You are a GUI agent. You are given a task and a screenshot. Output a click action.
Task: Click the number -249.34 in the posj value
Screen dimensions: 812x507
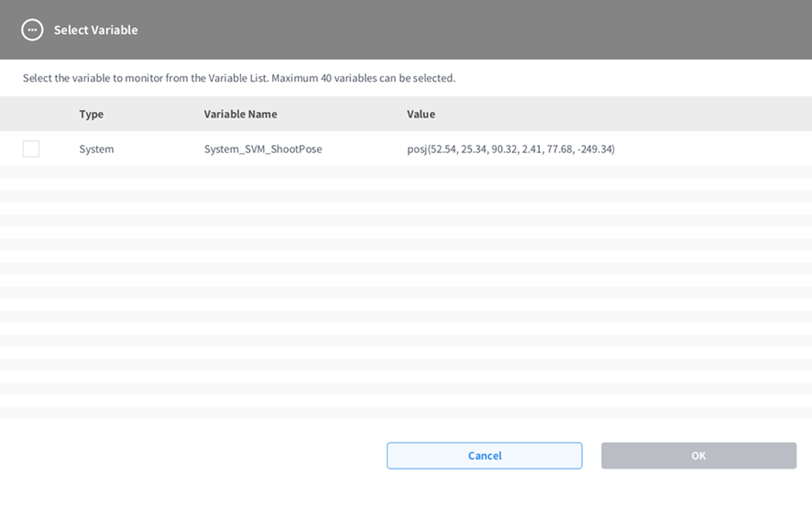click(594, 150)
